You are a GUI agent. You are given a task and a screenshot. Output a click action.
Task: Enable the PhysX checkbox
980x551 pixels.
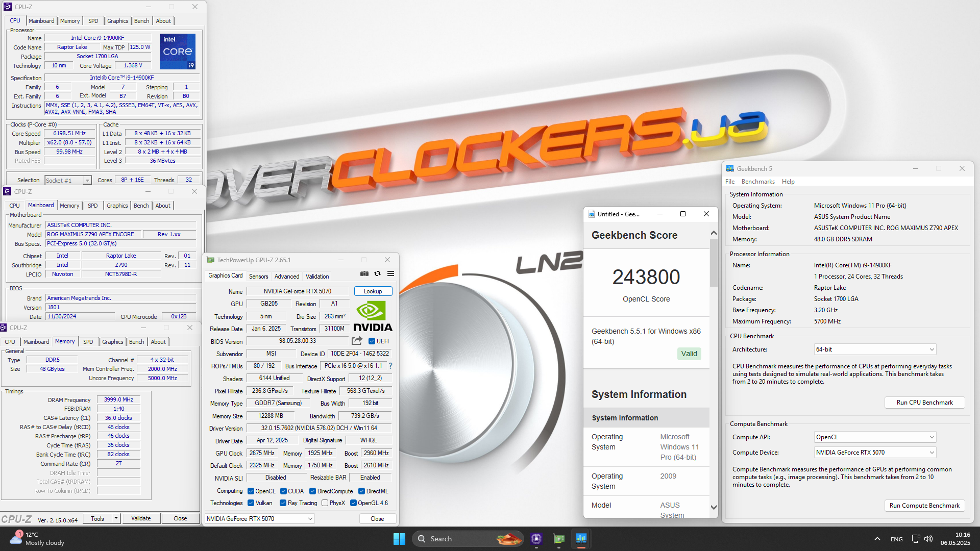click(325, 503)
